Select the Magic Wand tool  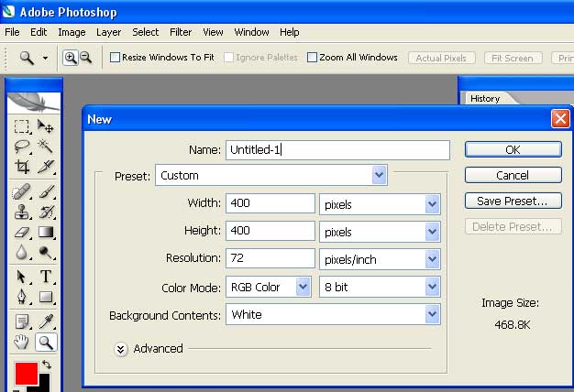pos(46,147)
